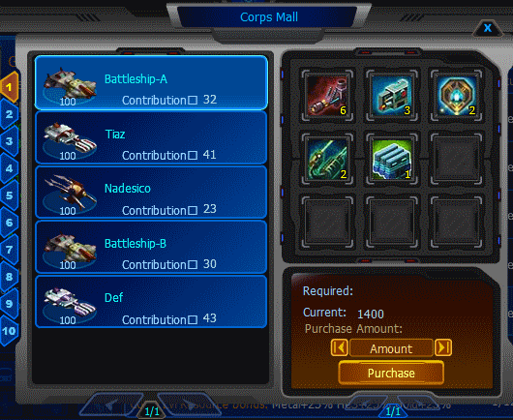Click the Nadesico ship icon
513x420 pixels.
pos(70,195)
